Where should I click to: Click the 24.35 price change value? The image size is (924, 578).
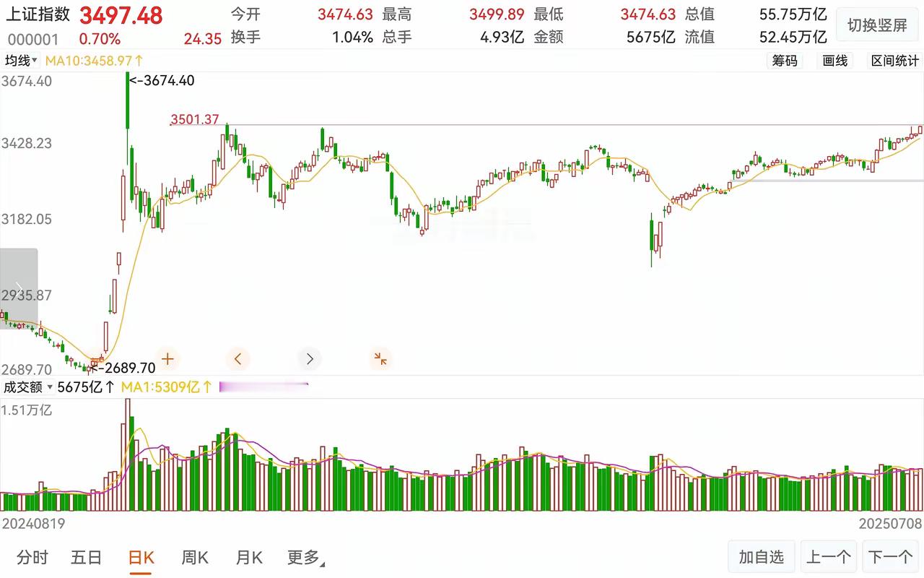click(202, 39)
